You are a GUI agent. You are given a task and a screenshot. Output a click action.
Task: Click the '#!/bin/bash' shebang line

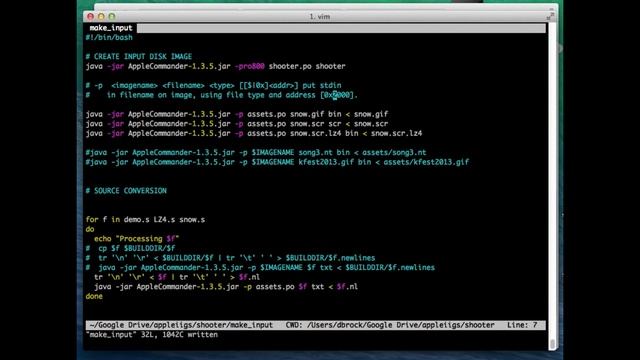(x=109, y=38)
